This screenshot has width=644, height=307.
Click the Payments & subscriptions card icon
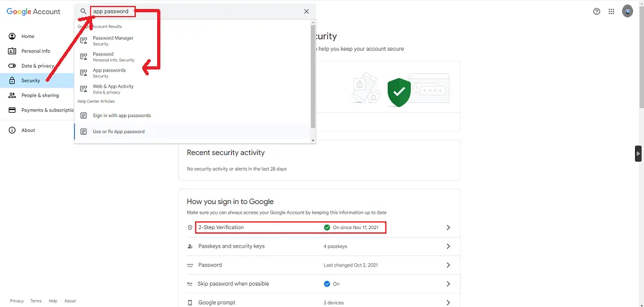pyautogui.click(x=12, y=110)
